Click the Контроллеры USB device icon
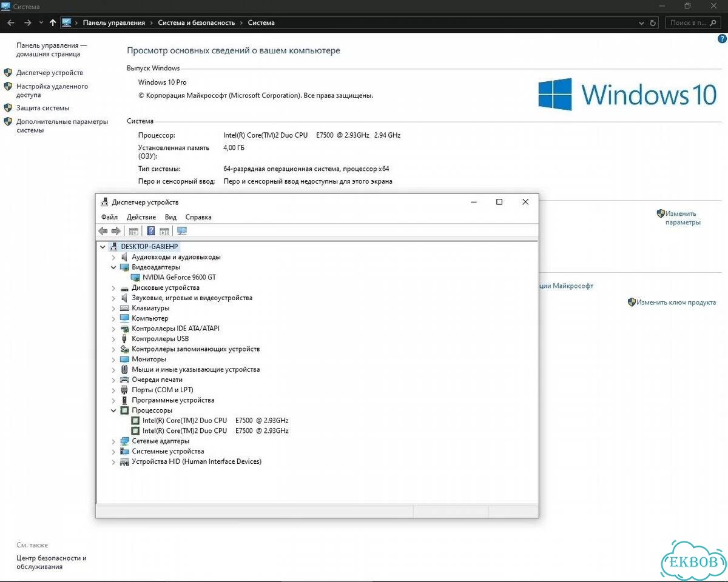728x582 pixels. pos(124,339)
